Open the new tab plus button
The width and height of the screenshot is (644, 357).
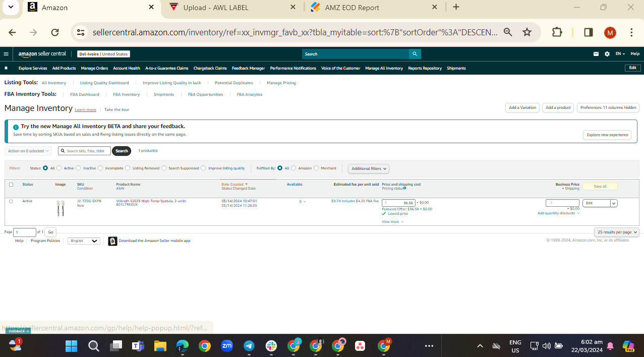point(456,7)
